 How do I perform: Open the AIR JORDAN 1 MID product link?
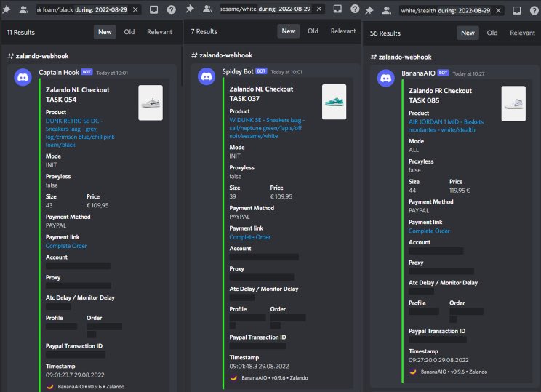point(446,126)
